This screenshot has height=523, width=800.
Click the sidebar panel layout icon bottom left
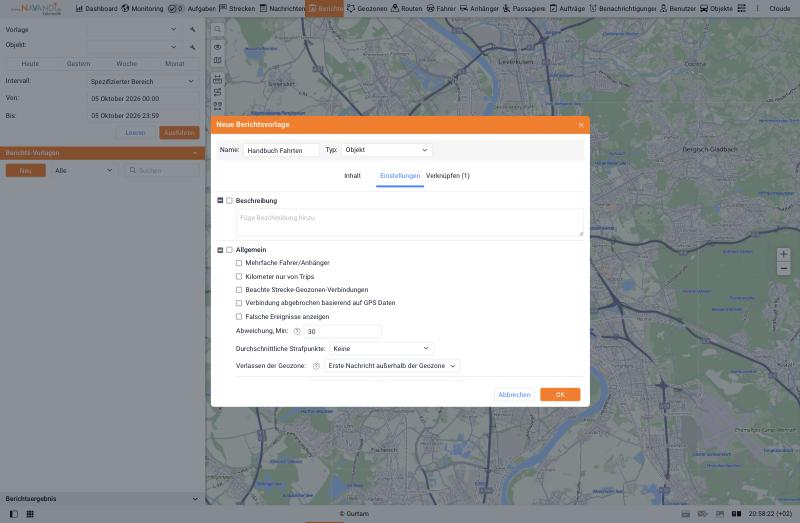point(14,514)
